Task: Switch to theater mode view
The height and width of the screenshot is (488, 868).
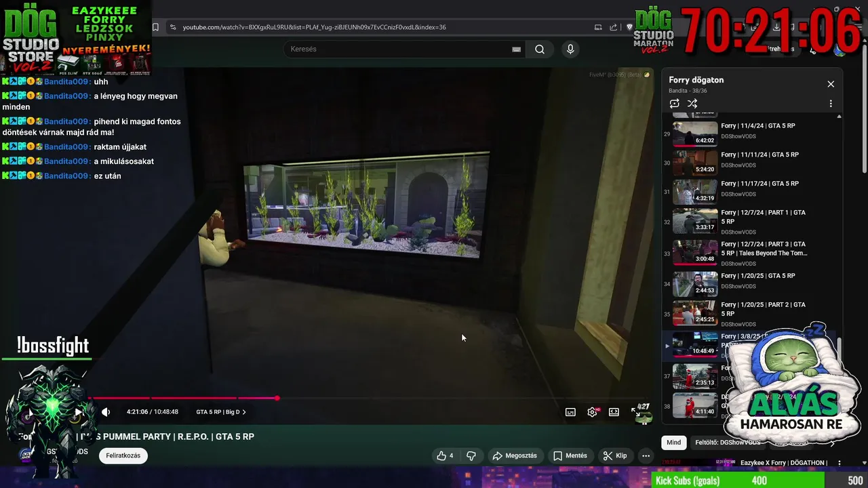Action: [x=614, y=412]
